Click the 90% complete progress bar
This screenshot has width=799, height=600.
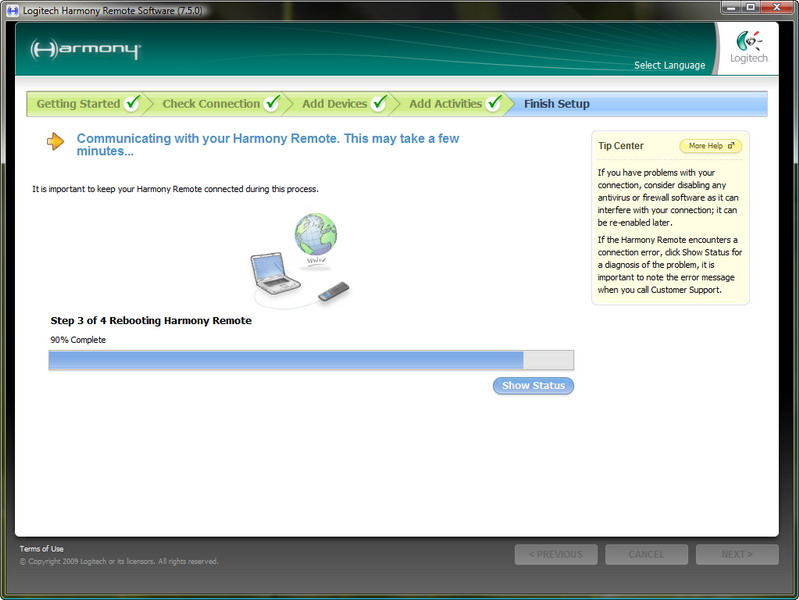click(x=311, y=360)
